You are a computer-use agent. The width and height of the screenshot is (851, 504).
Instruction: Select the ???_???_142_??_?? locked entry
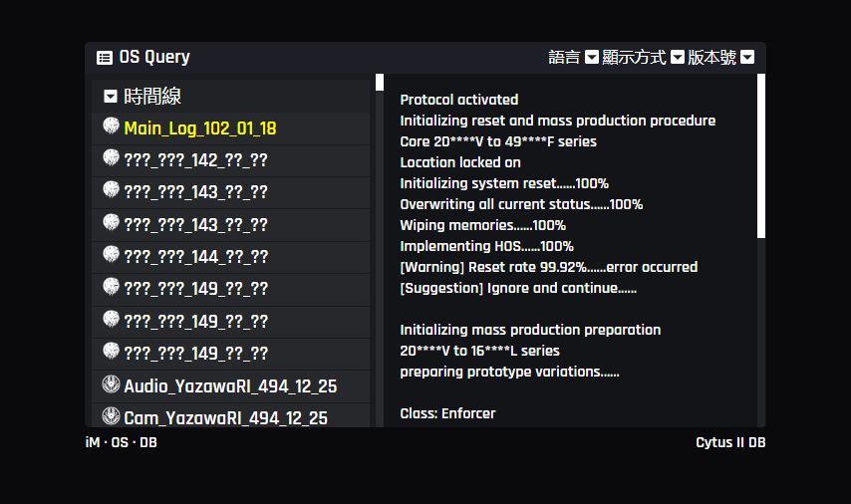195,160
